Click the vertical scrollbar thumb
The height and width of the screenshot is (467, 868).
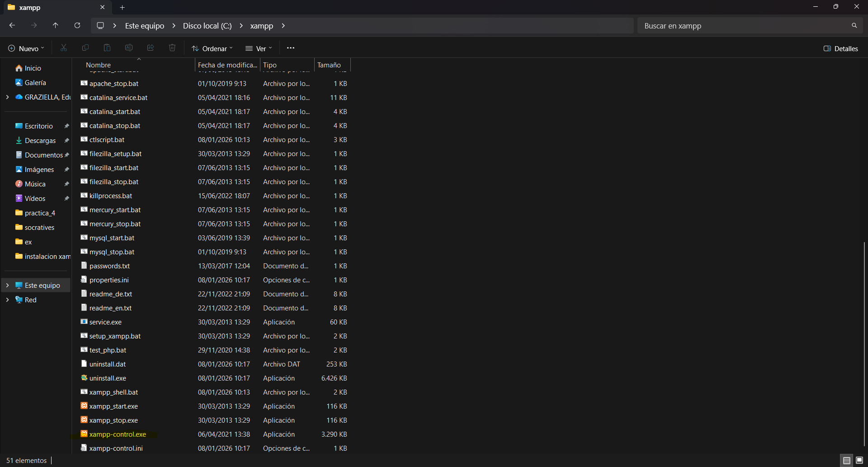(864, 344)
